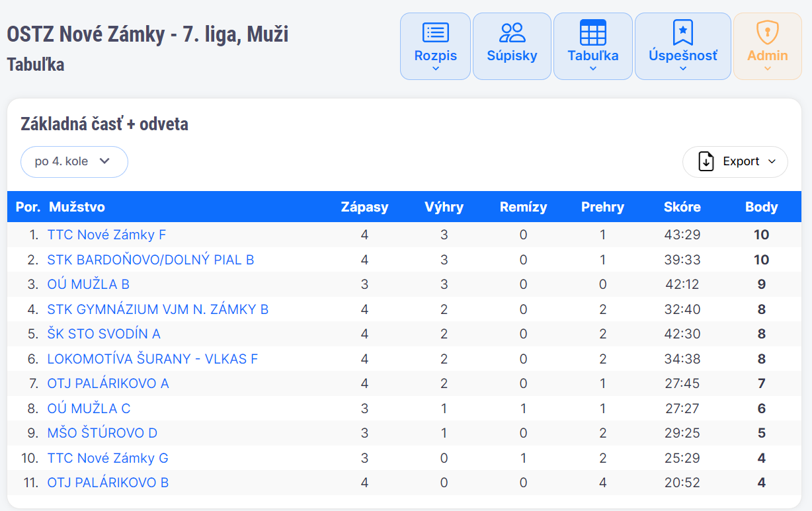This screenshot has height=511, width=812.
Task: Expand the chevron under Admin
Action: tap(768, 68)
